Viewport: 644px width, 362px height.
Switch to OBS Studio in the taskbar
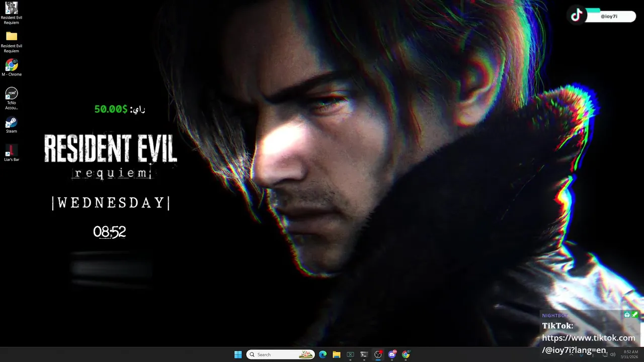click(x=378, y=354)
